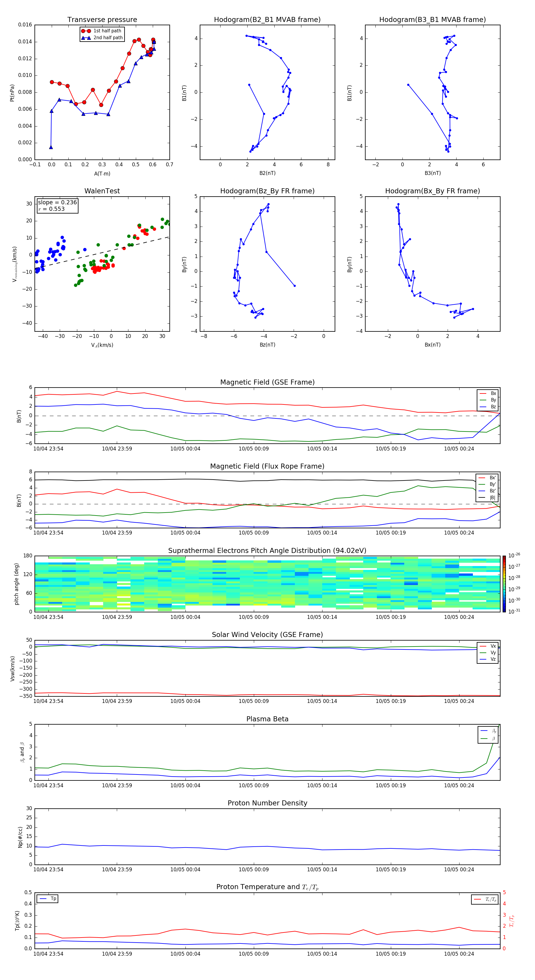Click the red Te/Tp right axis label
The width and height of the screenshot is (535, 980).
[512, 921]
